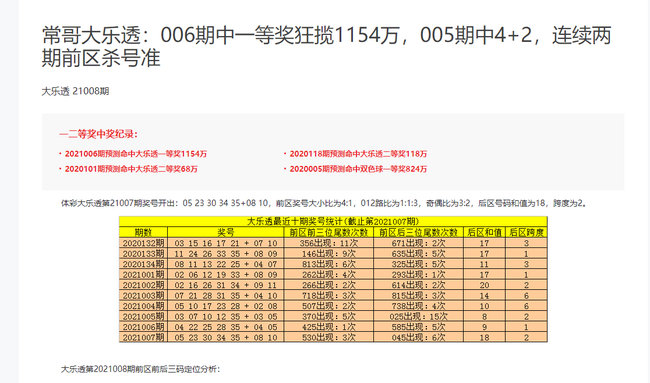Image resolution: width=650 pixels, height=383 pixels.
Task: Click the 21007期 draw result paragraph
Action: 324,203
